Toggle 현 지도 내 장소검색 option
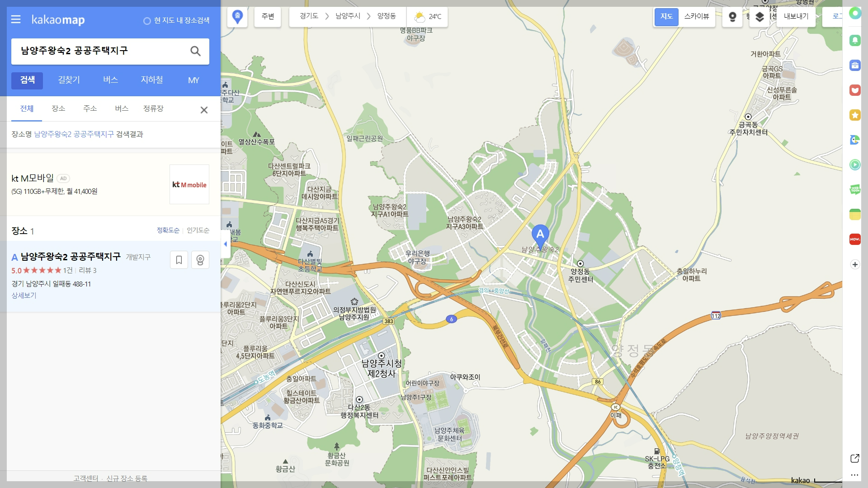Viewport: 868px width, 488px height. coord(176,20)
